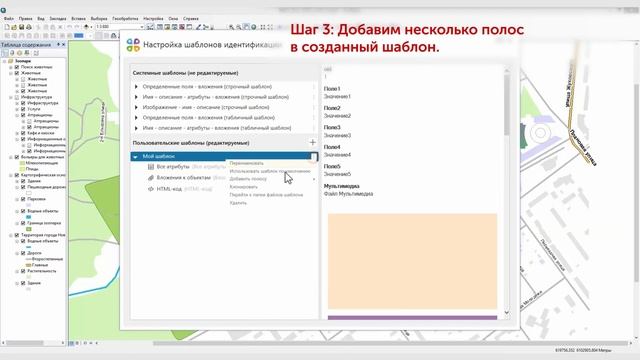Image resolution: width=640 pixels, height=360 pixels.
Task: Open the Add Data dropdown arrow
Action: tap(90, 27)
